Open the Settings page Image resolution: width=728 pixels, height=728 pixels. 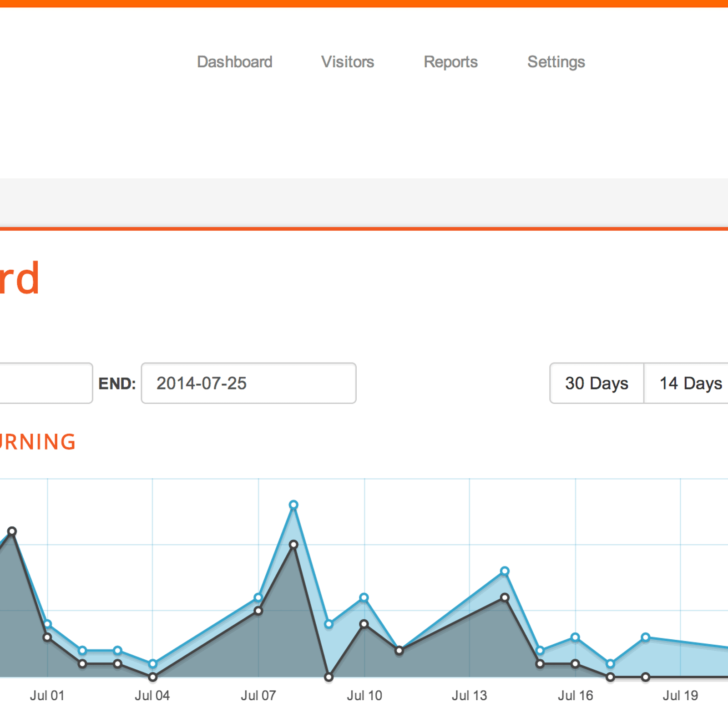pos(556,62)
